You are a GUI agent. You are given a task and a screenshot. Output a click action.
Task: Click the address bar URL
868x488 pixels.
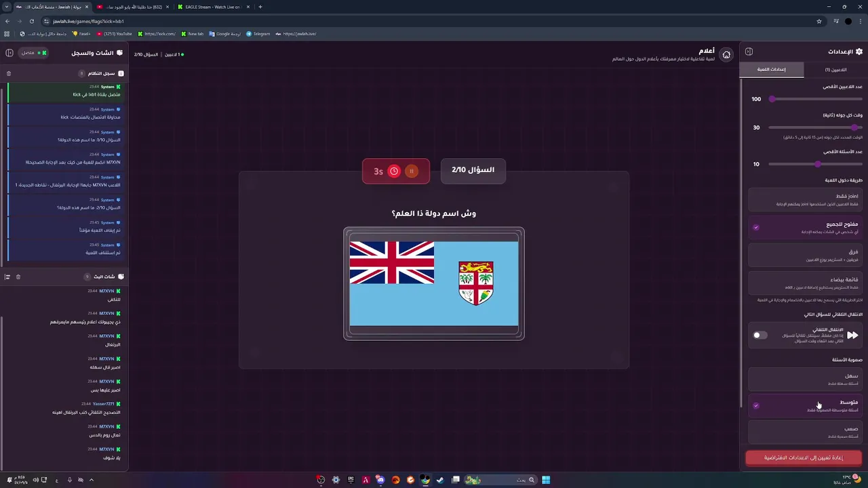[88, 21]
